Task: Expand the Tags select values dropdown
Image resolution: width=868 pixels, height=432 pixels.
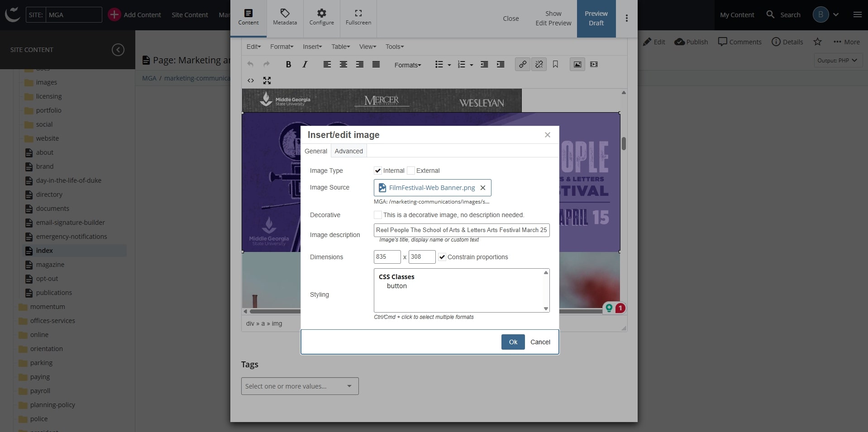Action: [x=300, y=386]
